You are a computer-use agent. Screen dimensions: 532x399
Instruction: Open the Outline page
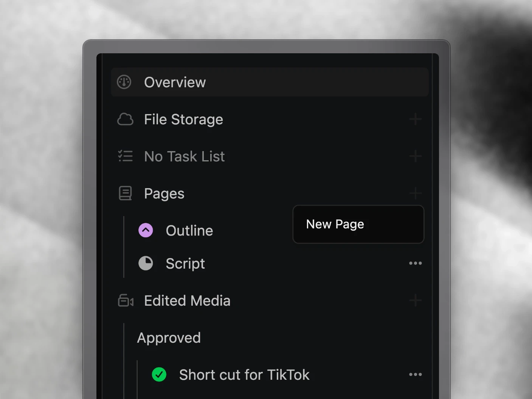tap(189, 230)
